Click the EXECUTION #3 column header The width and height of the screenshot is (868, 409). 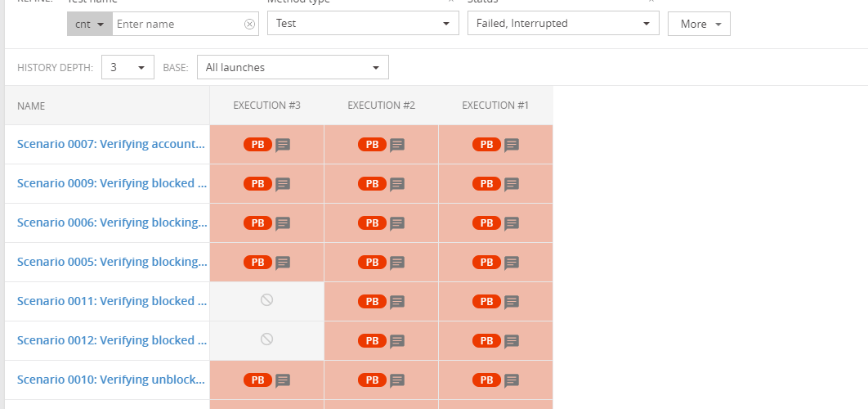click(266, 106)
